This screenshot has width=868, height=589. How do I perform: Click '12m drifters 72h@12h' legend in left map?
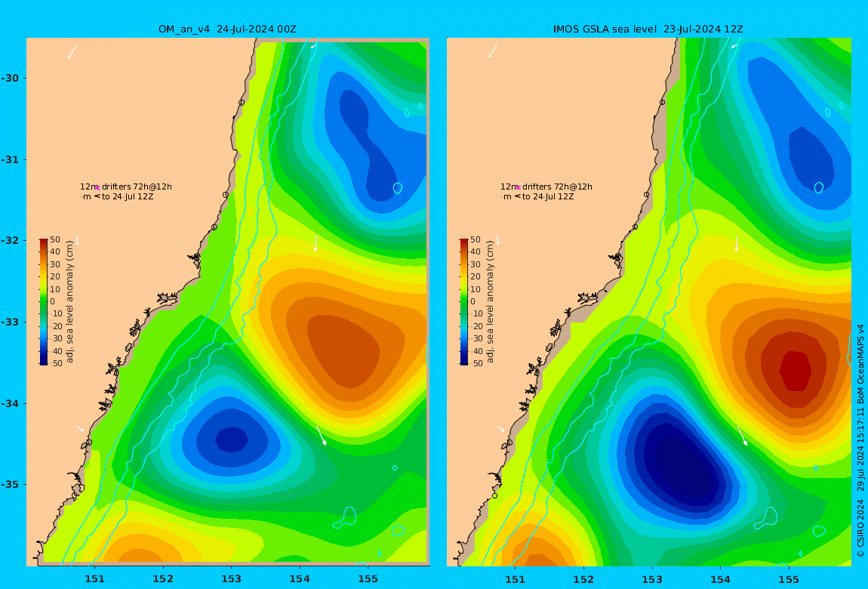point(125,187)
